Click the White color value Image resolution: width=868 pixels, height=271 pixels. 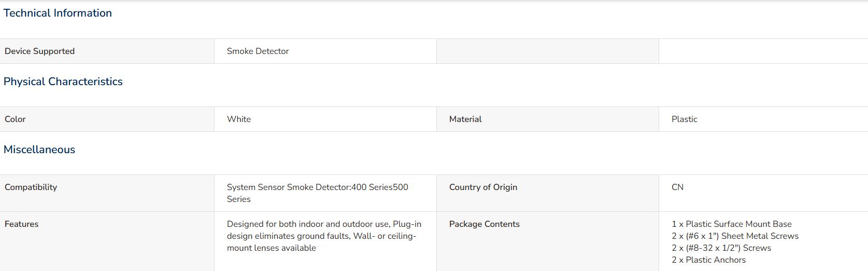239,119
